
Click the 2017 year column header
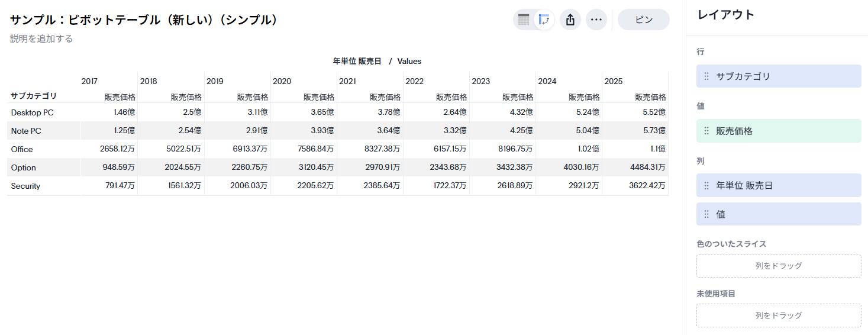[89, 81]
